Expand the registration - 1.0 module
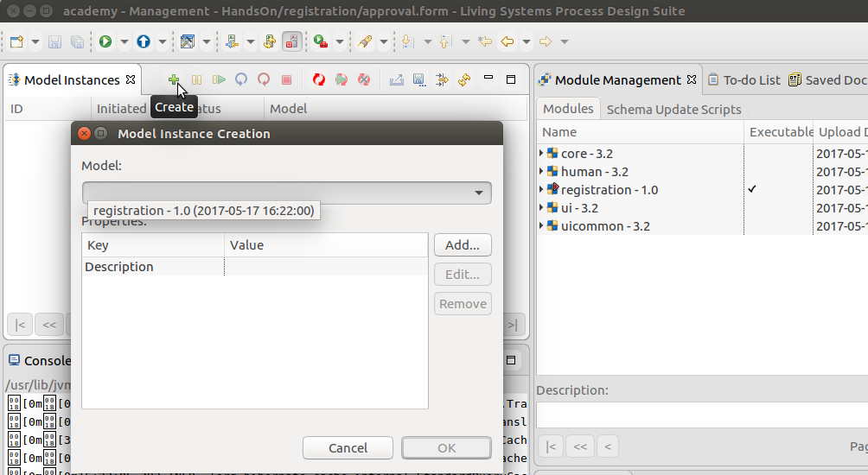This screenshot has height=475, width=868. pyautogui.click(x=541, y=190)
